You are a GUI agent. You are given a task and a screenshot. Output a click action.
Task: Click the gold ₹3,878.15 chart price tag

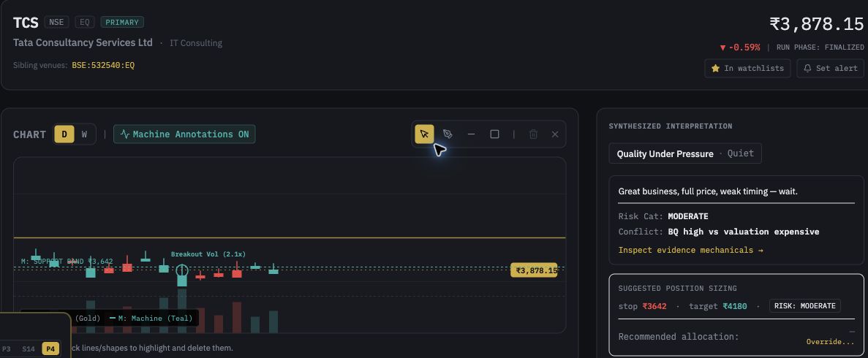click(x=534, y=270)
